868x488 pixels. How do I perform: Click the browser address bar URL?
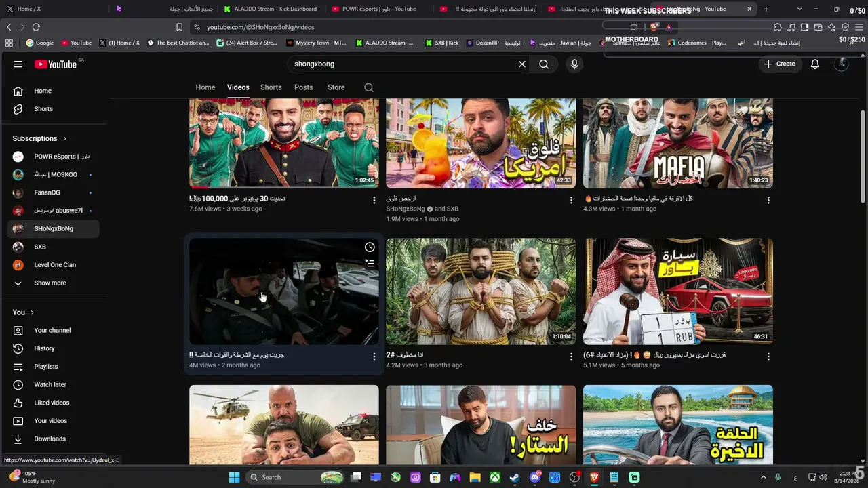tap(260, 27)
